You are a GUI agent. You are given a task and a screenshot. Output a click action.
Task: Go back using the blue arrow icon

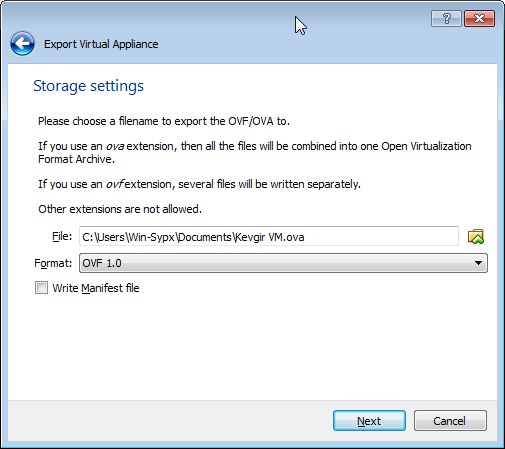[22, 44]
